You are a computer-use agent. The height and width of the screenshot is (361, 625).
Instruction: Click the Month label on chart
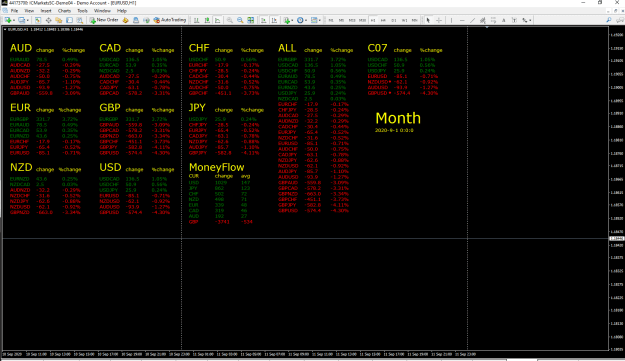click(x=398, y=118)
